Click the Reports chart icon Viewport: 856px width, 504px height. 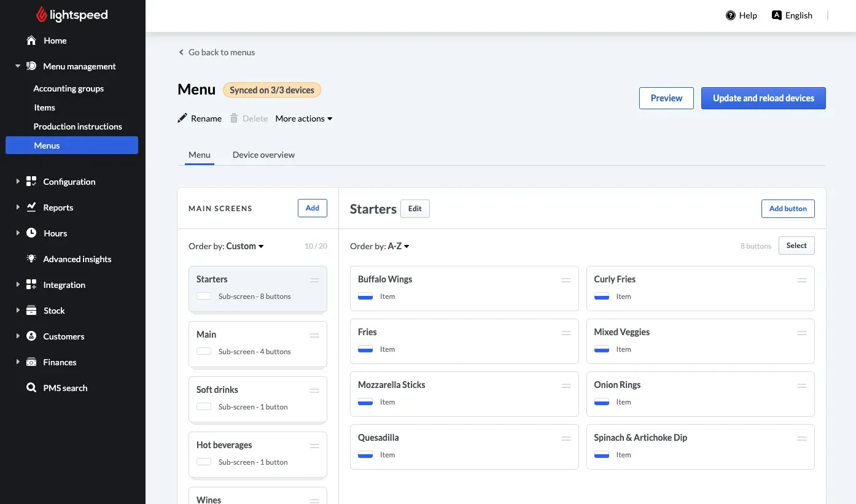point(31,207)
